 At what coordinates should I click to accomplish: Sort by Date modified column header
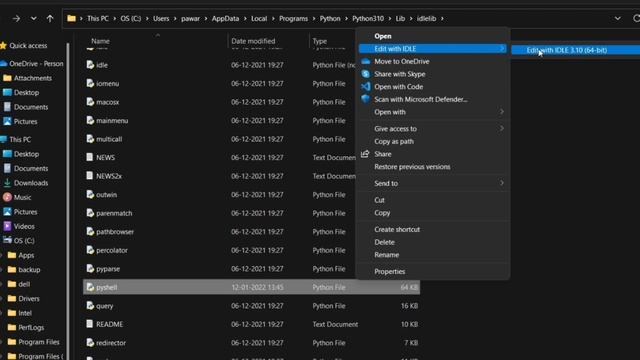click(253, 41)
